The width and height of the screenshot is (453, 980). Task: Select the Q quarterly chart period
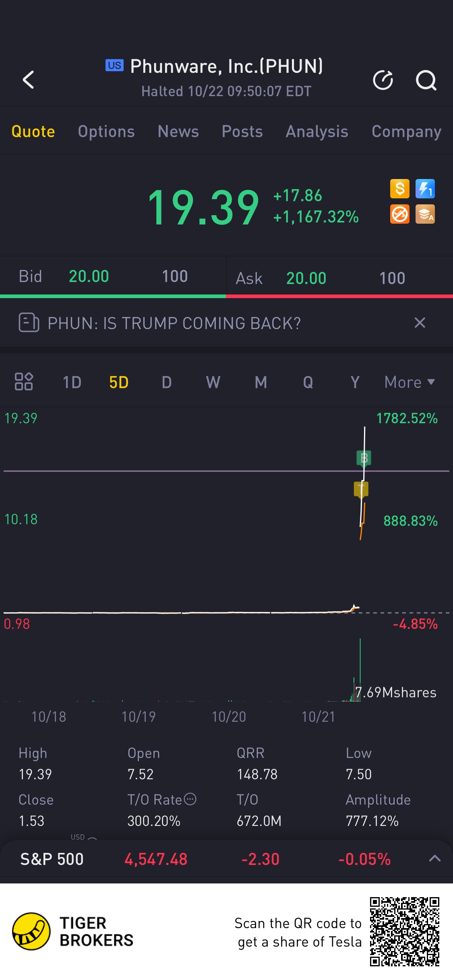click(x=308, y=382)
